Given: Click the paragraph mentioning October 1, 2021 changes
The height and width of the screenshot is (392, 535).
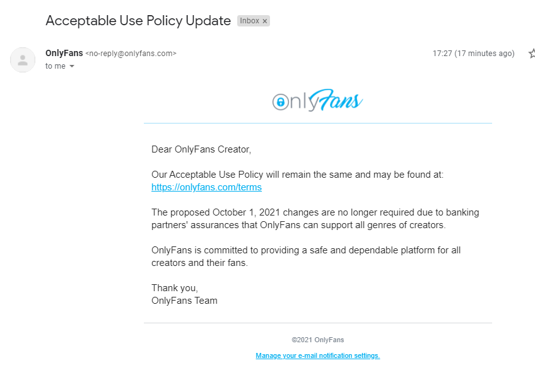Looking at the screenshot, I should tap(315, 219).
